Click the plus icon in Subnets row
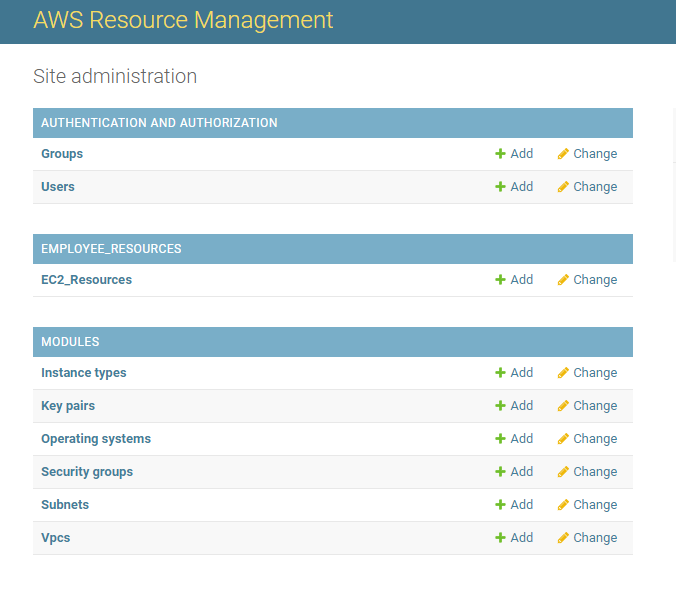This screenshot has width=676, height=612. click(500, 505)
